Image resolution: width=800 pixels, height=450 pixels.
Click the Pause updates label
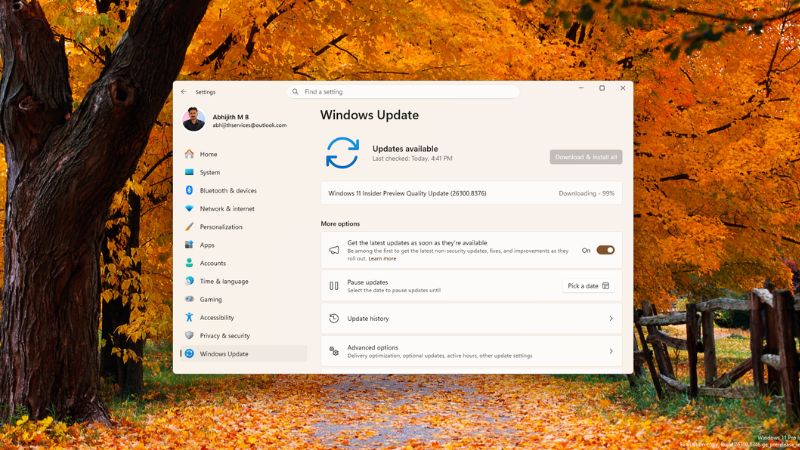pyautogui.click(x=367, y=282)
